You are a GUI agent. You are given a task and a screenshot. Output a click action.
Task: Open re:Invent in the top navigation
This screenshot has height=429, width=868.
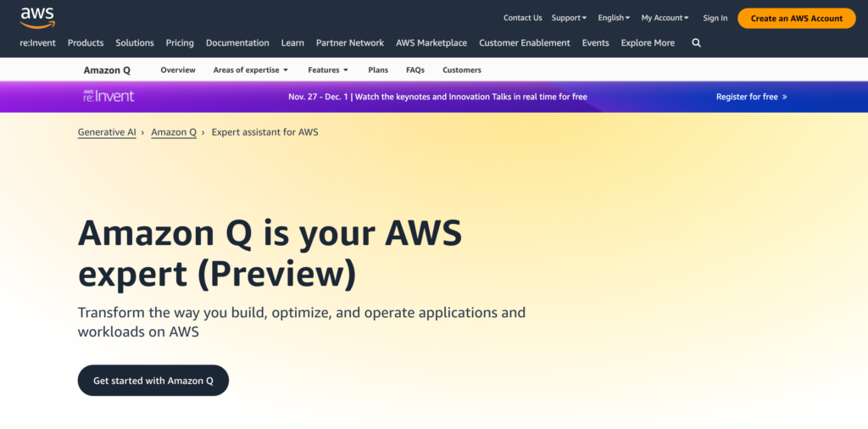click(x=37, y=42)
